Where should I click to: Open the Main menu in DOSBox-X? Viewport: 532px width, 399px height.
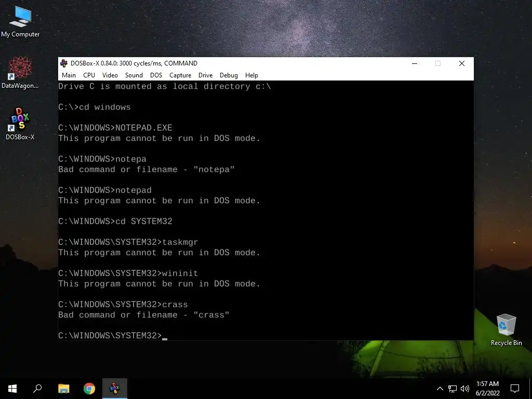(x=69, y=75)
